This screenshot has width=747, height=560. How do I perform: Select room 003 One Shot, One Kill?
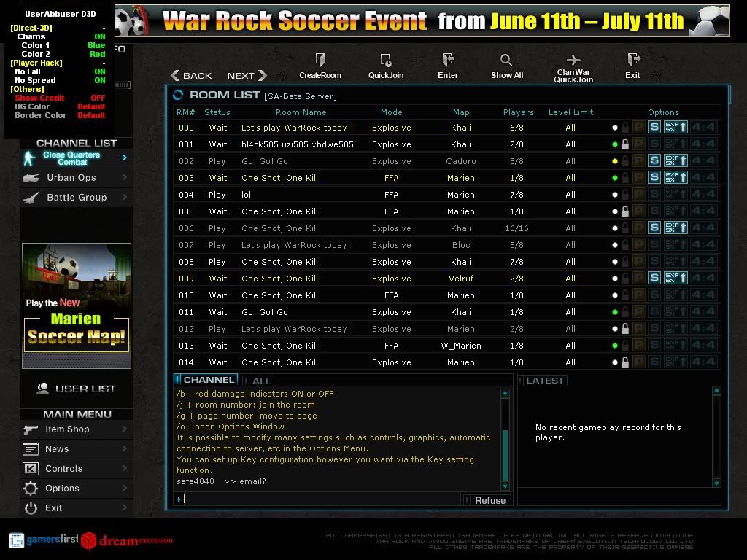(446, 178)
